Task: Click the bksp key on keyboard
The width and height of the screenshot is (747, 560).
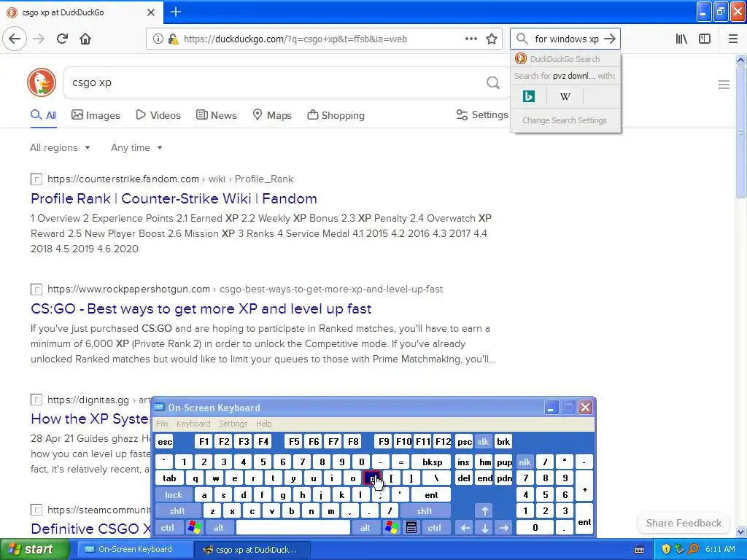Action: point(432,462)
